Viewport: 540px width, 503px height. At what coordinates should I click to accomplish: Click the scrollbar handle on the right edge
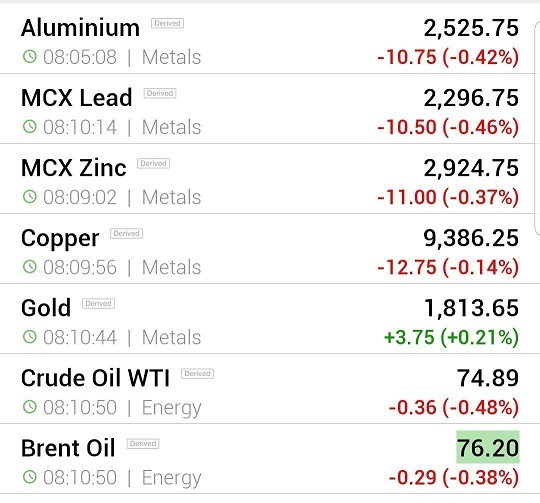[537, 128]
